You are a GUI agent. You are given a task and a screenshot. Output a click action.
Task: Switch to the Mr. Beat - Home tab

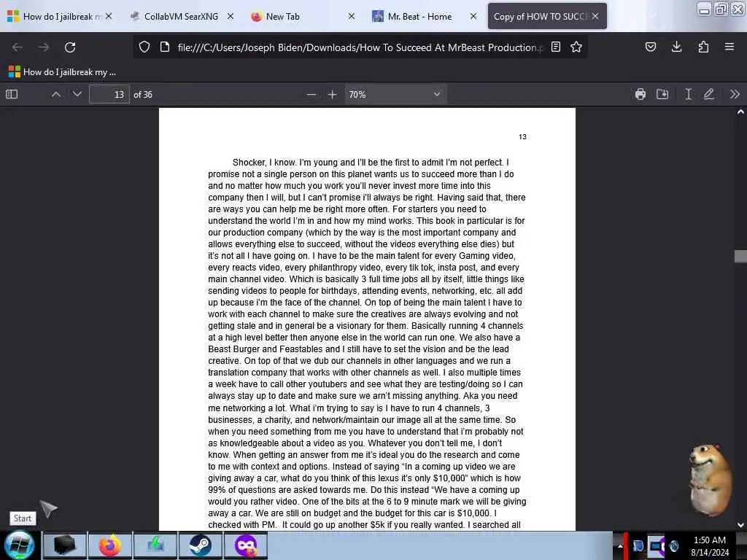point(419,17)
